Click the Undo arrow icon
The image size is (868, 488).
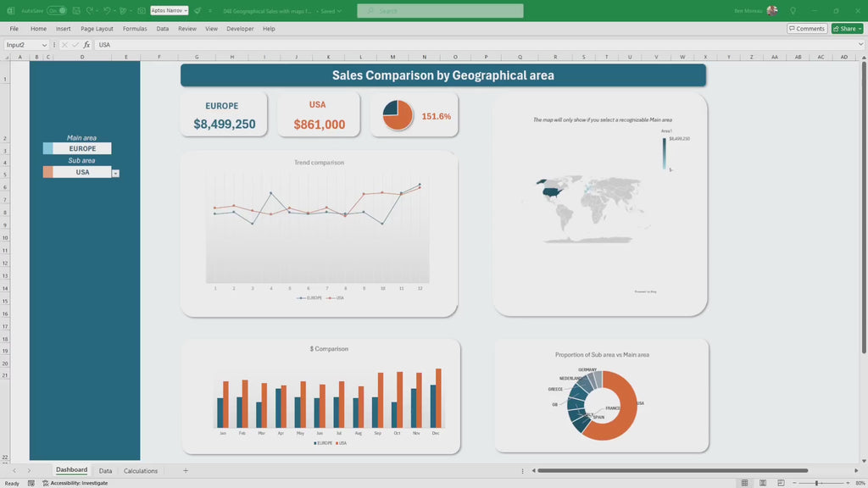107,11
